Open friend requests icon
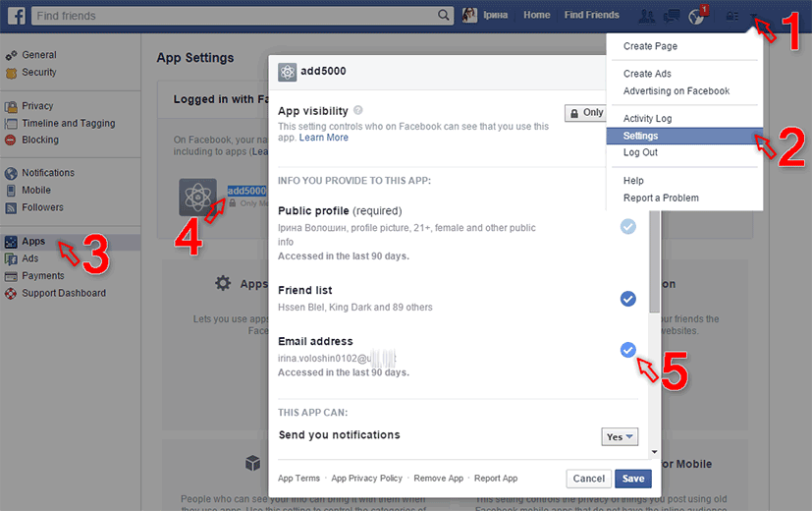The width and height of the screenshot is (812, 511). [646, 16]
